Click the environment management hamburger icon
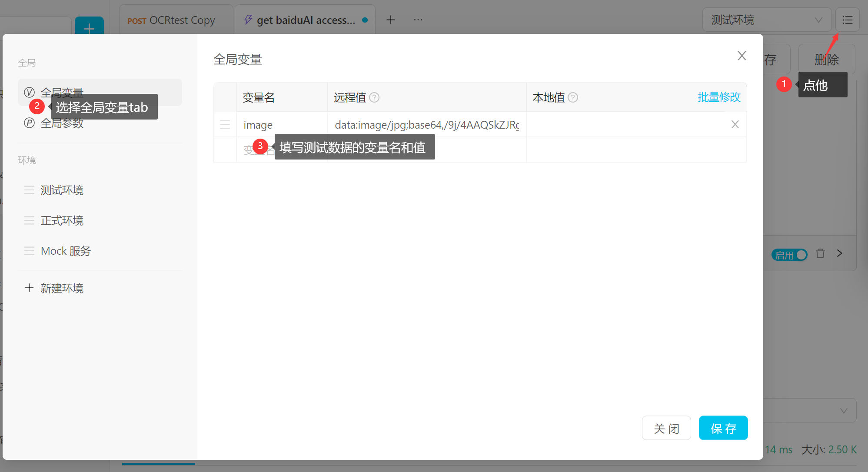 coord(847,20)
